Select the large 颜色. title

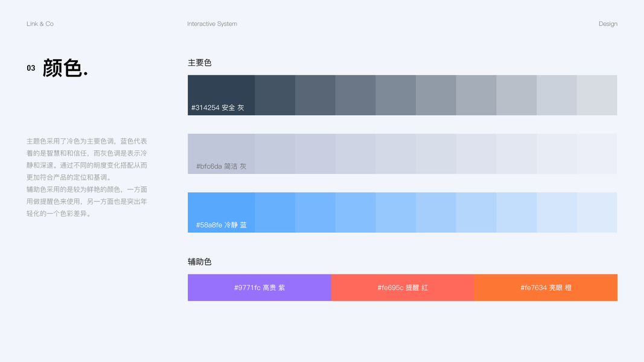(65, 68)
